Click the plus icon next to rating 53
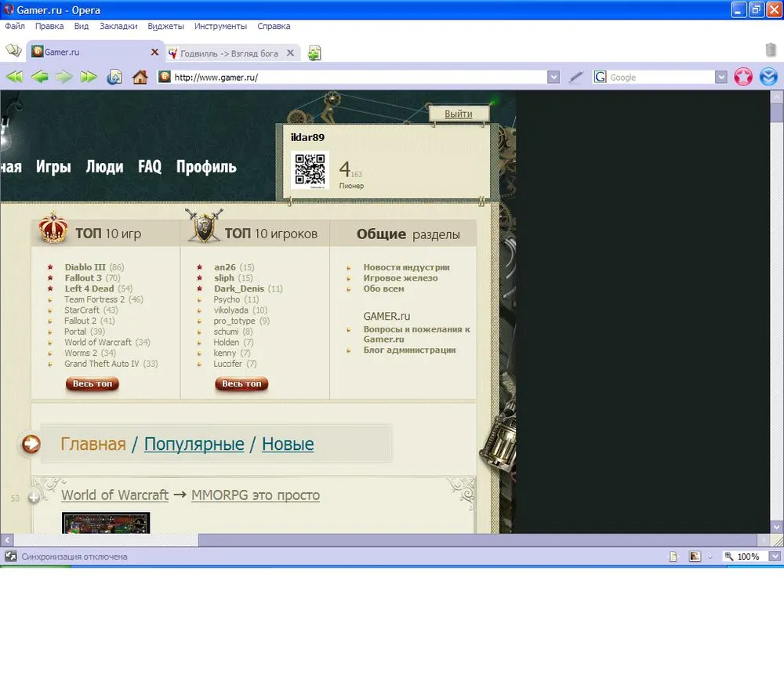The width and height of the screenshot is (784, 689). pos(34,498)
